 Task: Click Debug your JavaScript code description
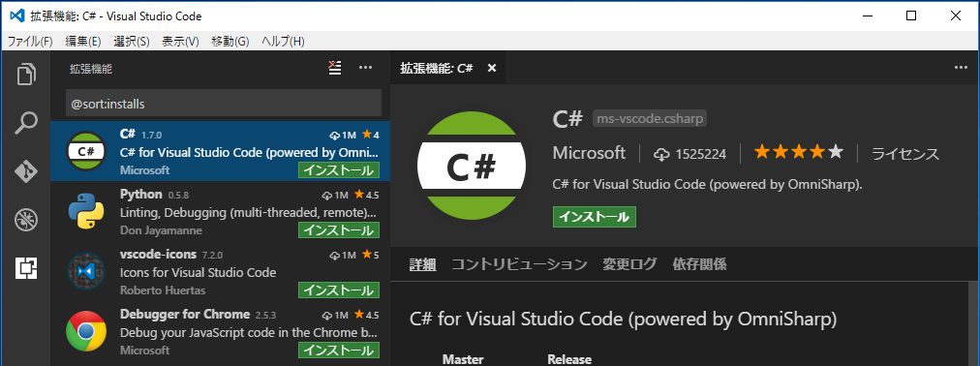click(249, 333)
